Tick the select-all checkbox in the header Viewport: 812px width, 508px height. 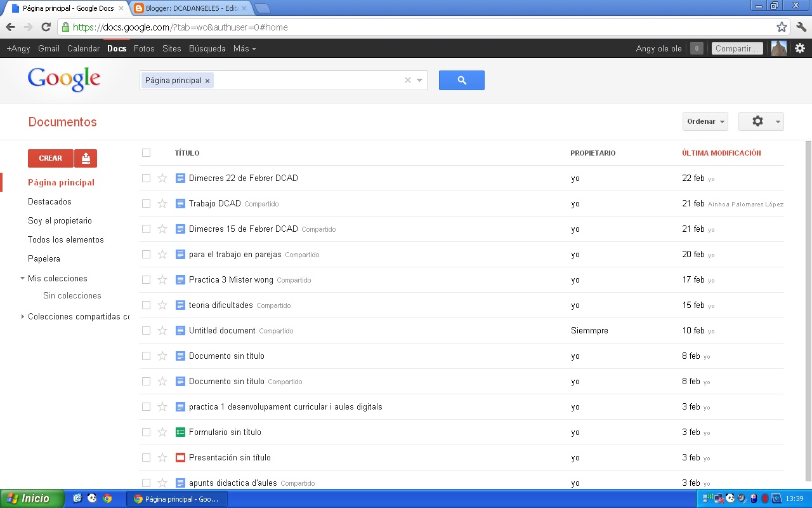(x=147, y=152)
